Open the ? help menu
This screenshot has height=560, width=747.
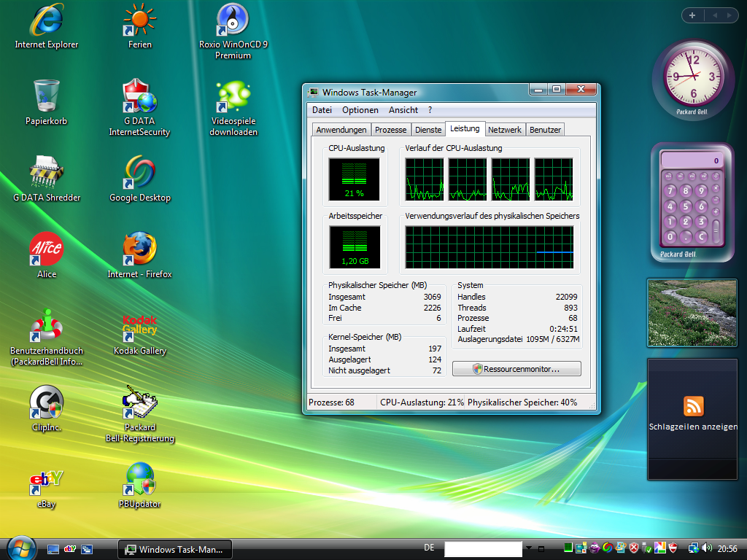click(x=430, y=110)
